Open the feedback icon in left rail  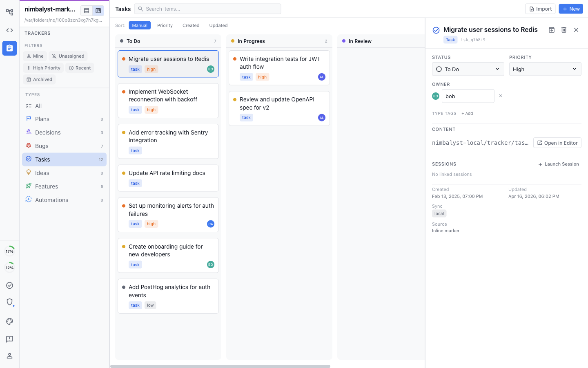point(9,339)
